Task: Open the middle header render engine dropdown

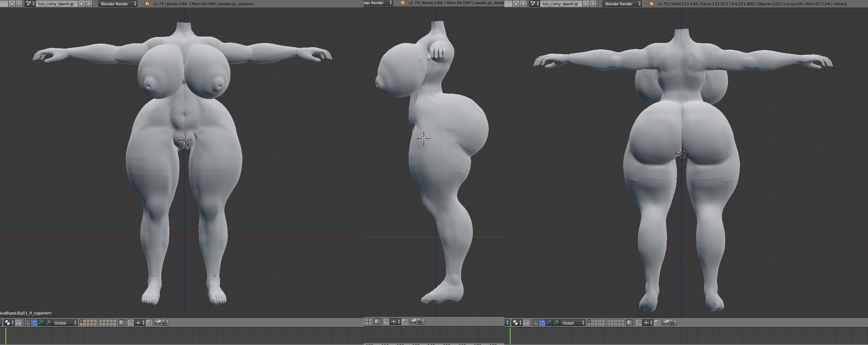Action: 379,3
